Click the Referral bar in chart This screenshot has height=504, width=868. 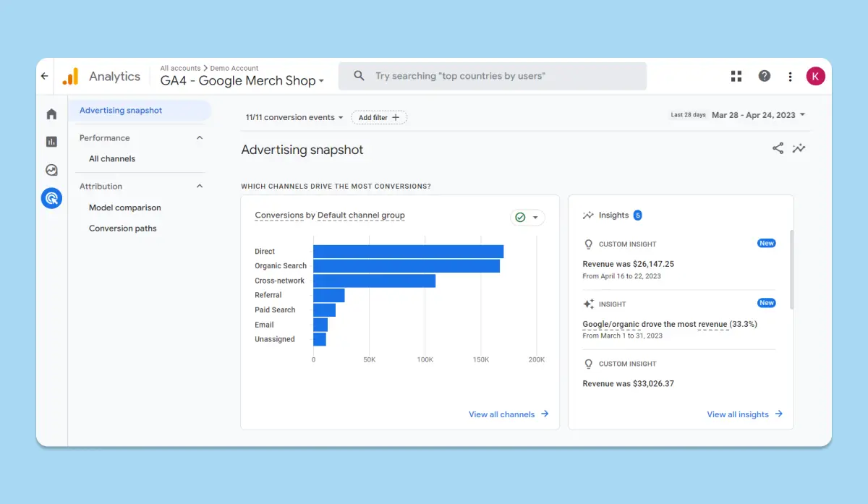click(x=328, y=295)
